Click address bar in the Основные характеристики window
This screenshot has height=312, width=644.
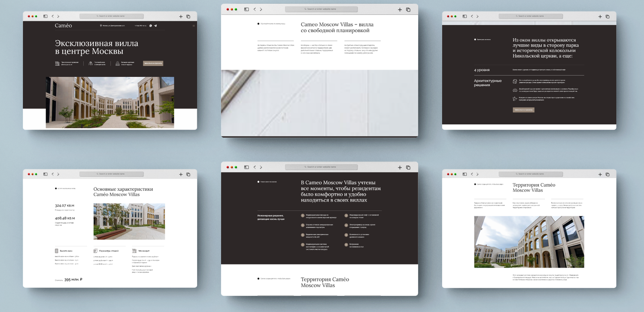point(111,174)
